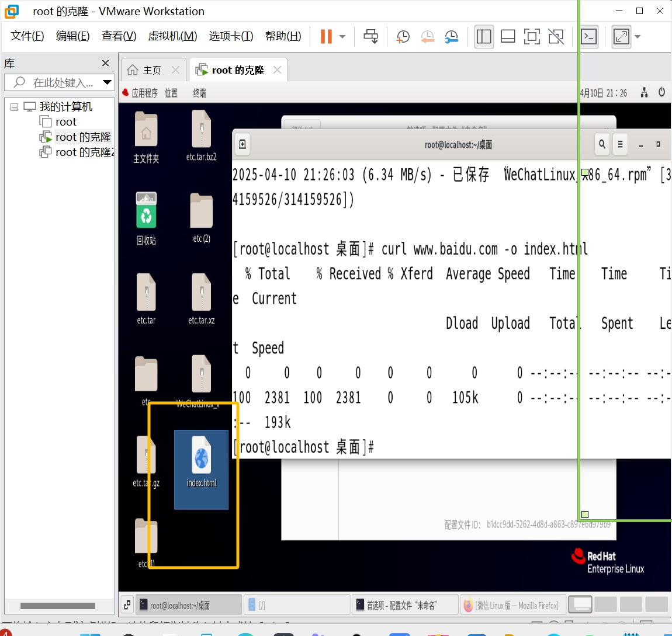Click the guest show-desktop corner icon

click(127, 604)
